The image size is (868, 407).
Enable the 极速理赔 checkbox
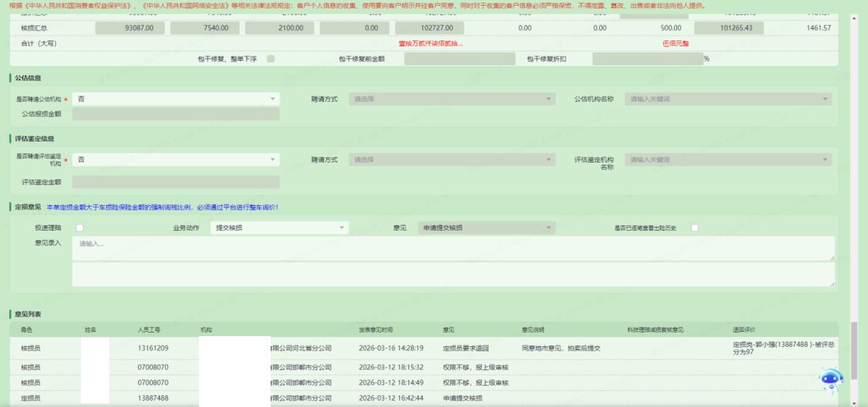coord(81,228)
